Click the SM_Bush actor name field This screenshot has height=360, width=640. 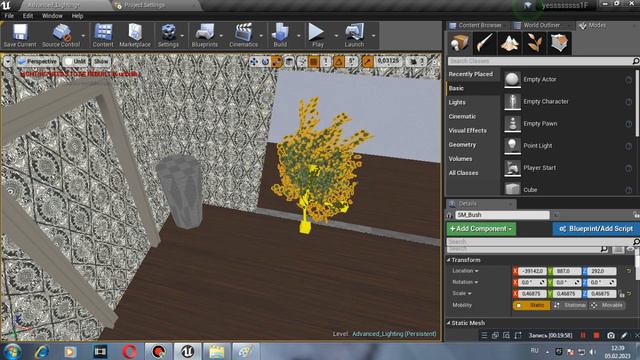tap(502, 215)
